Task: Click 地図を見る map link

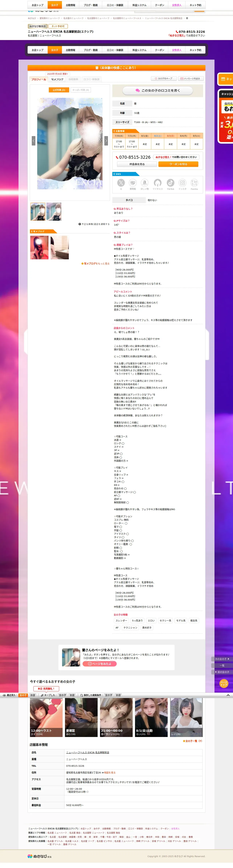Action: (110, 773)
